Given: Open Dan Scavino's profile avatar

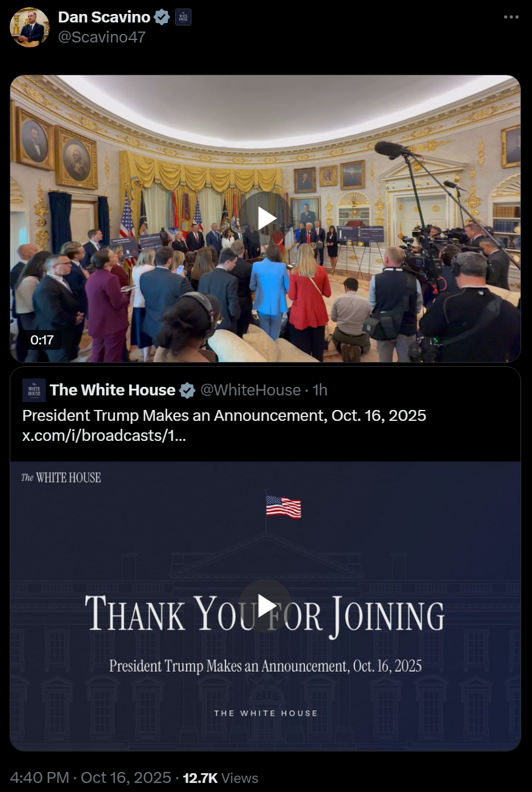Looking at the screenshot, I should 30,27.
